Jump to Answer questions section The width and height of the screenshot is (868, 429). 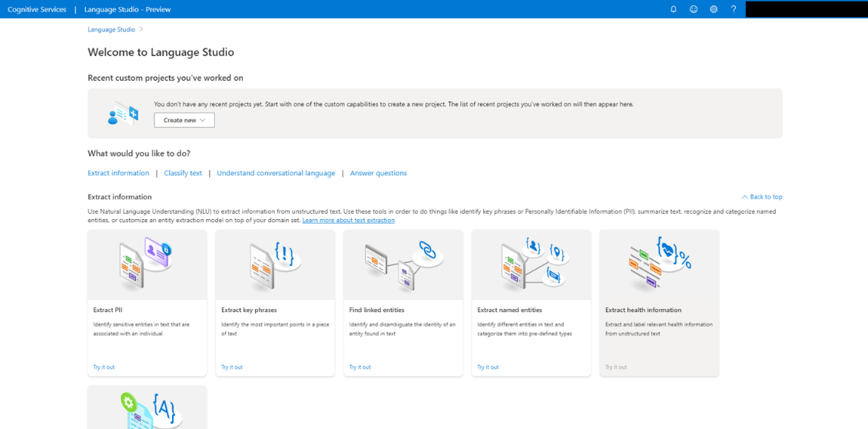click(x=379, y=173)
